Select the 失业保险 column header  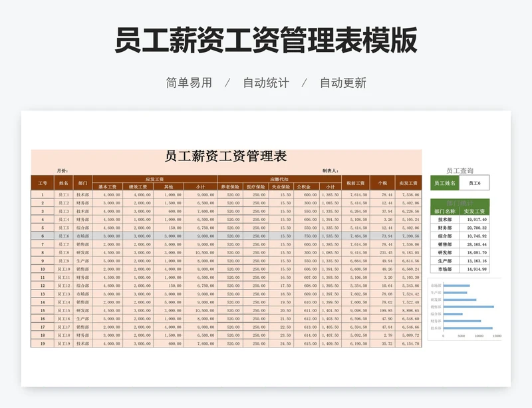(281, 186)
